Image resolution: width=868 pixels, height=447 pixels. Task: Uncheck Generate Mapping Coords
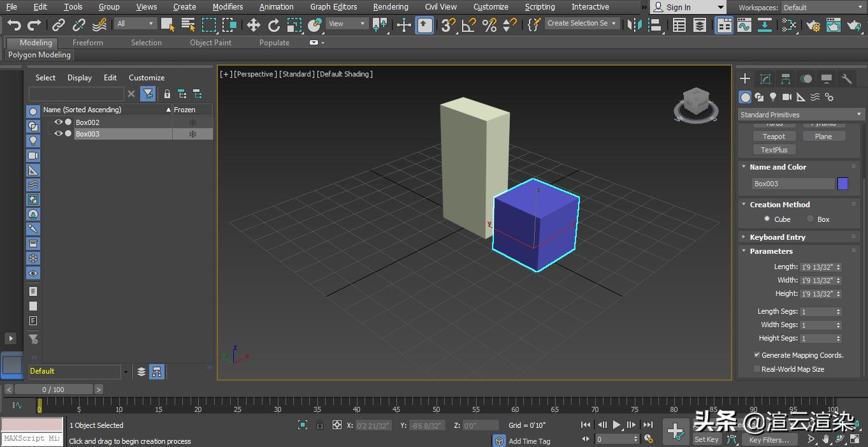click(757, 355)
